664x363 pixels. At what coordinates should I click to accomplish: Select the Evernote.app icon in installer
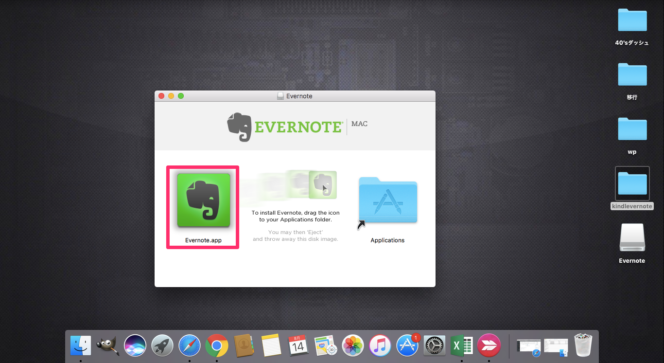tap(204, 200)
